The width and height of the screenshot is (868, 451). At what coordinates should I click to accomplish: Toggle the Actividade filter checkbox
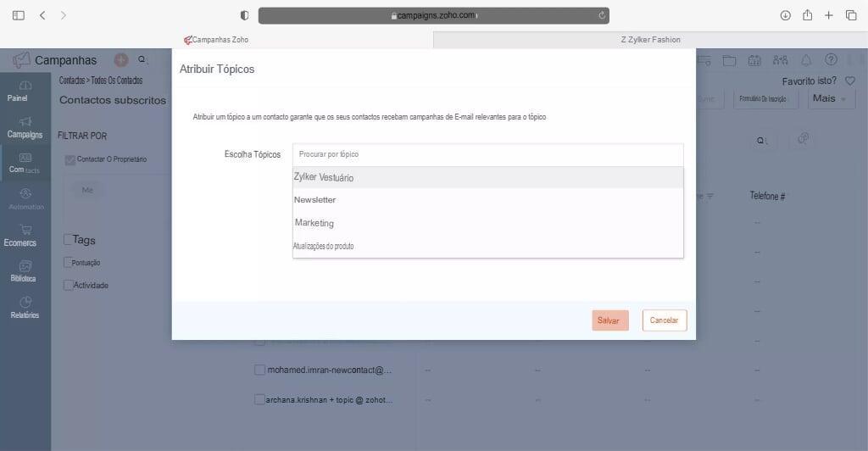(68, 285)
